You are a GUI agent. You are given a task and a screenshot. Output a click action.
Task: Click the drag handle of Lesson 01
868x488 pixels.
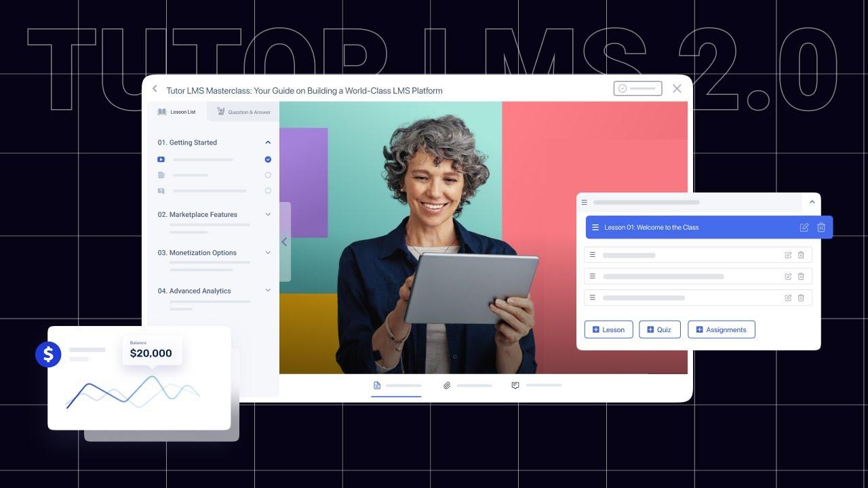tap(595, 228)
